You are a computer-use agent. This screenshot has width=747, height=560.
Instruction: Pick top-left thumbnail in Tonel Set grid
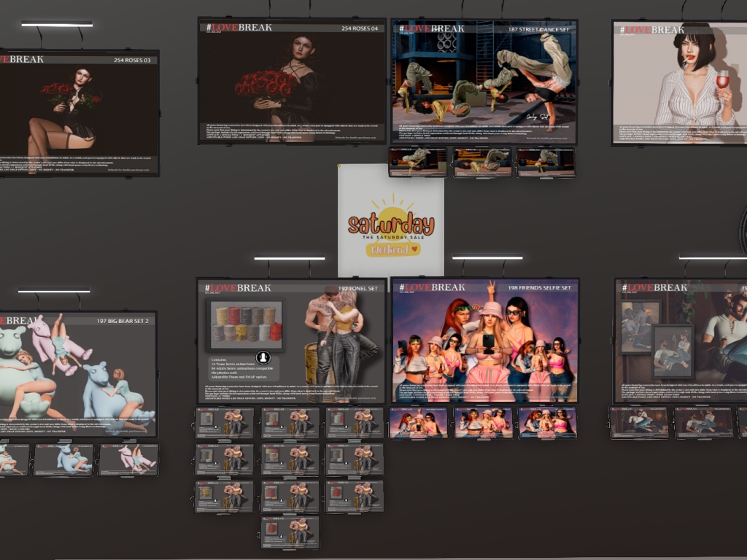coord(225,423)
